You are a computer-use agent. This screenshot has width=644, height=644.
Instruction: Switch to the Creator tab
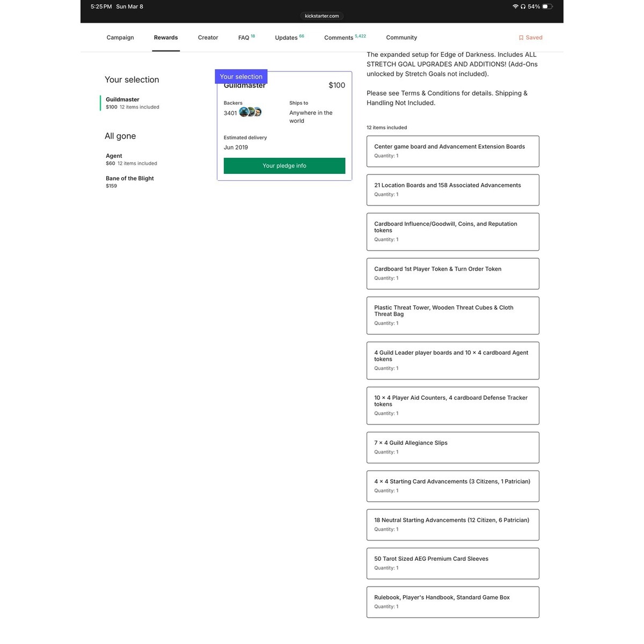coord(208,38)
